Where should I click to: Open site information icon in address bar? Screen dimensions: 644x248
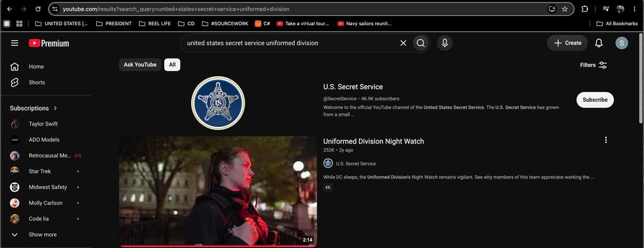(x=55, y=9)
